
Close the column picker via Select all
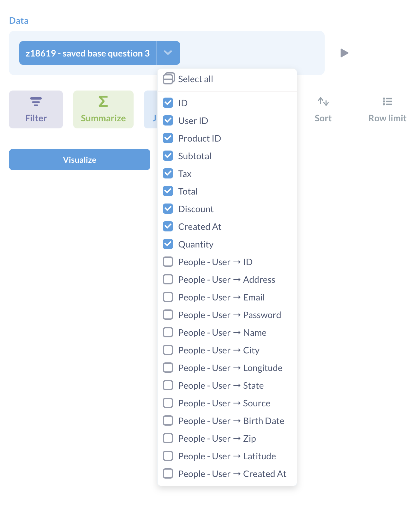click(196, 79)
